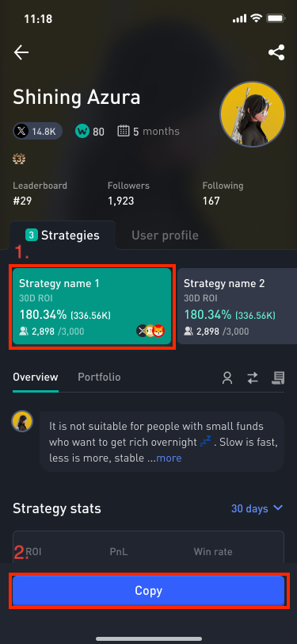Tap the back arrow icon
This screenshot has width=297, height=644.
coord(21,52)
